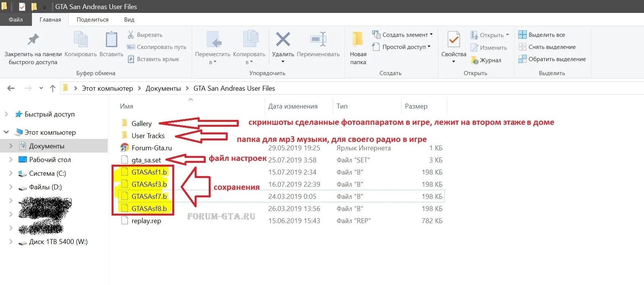Click new folder icon in title bar
This screenshot has height=285, width=644.
point(34,6)
